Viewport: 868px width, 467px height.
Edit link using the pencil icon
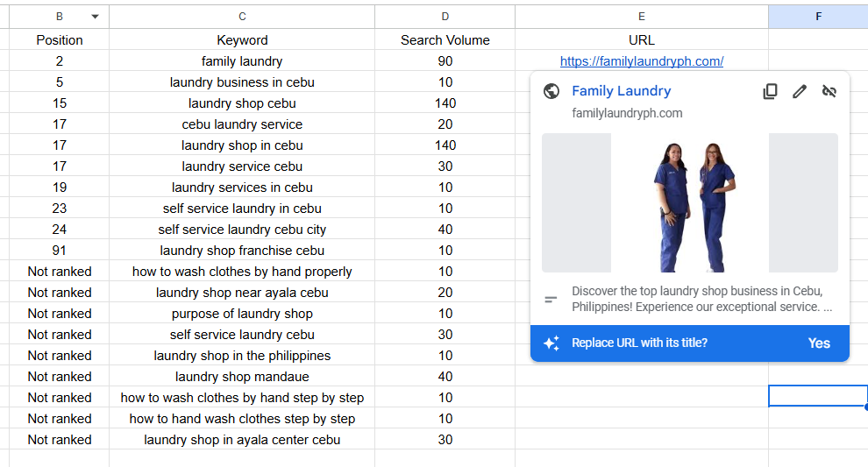tap(800, 91)
